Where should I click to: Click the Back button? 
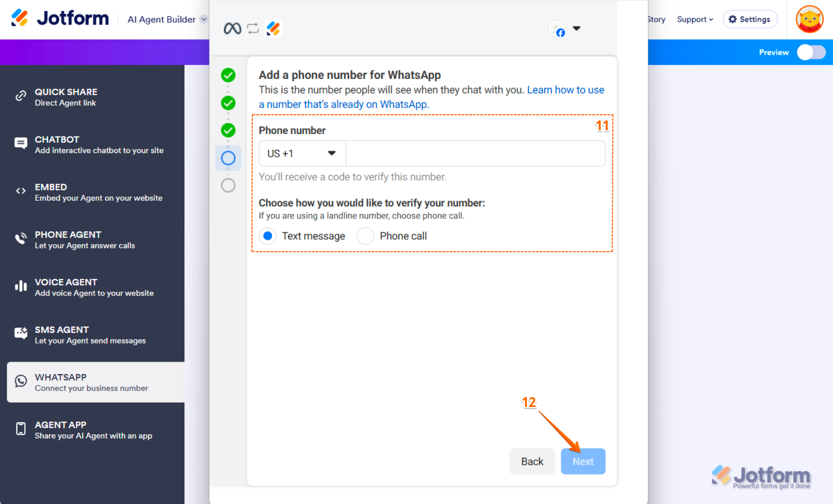click(532, 462)
